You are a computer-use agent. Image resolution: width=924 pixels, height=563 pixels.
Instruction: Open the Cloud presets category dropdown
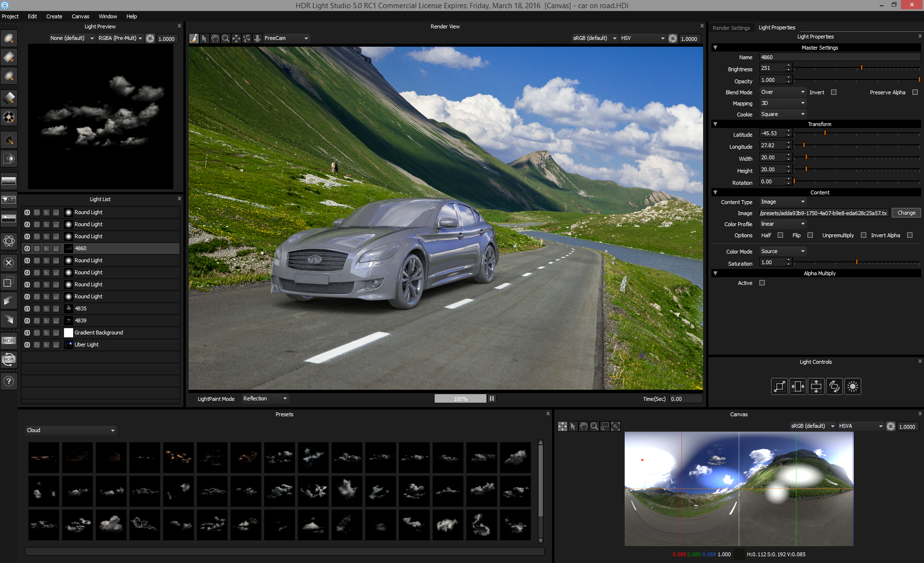point(71,430)
